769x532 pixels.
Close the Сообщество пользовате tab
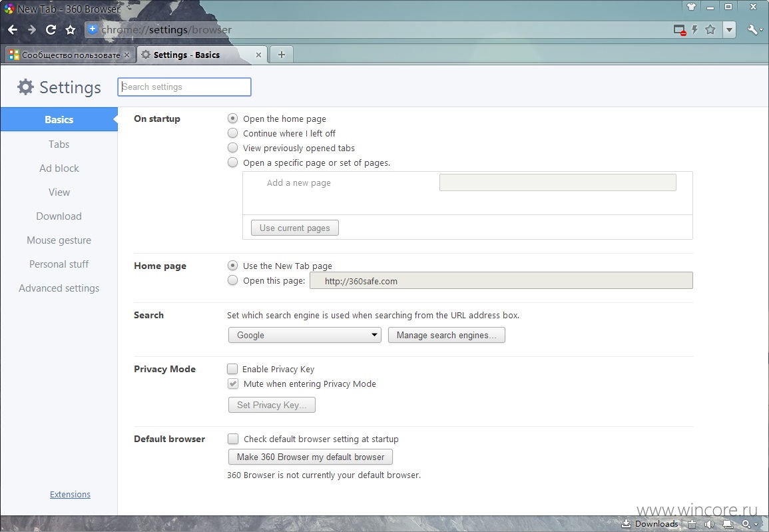point(127,55)
